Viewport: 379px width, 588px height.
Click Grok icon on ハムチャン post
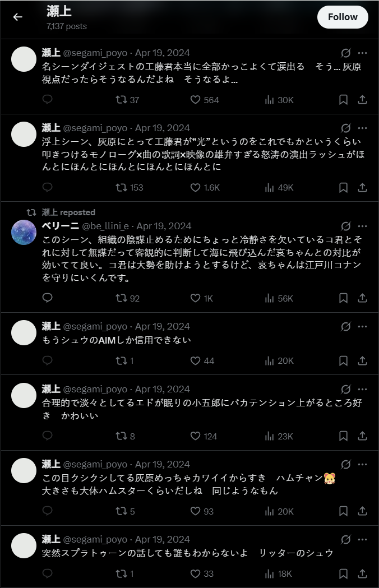point(346,464)
